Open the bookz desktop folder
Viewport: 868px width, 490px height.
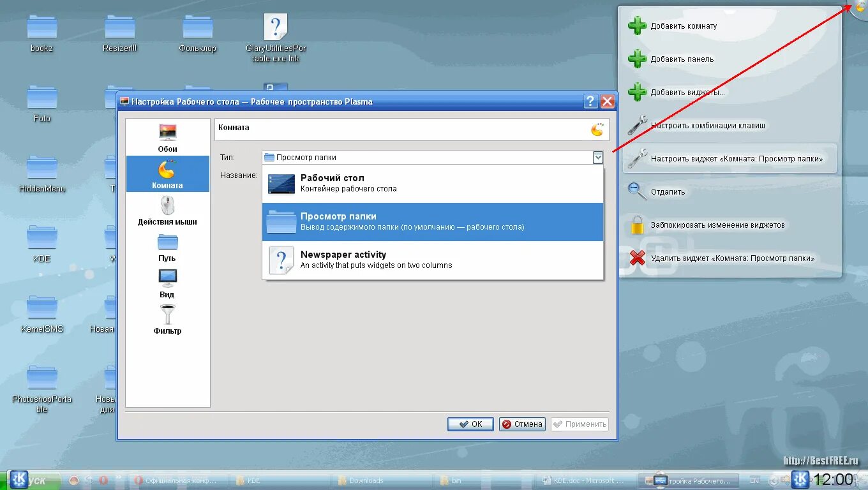42,34
